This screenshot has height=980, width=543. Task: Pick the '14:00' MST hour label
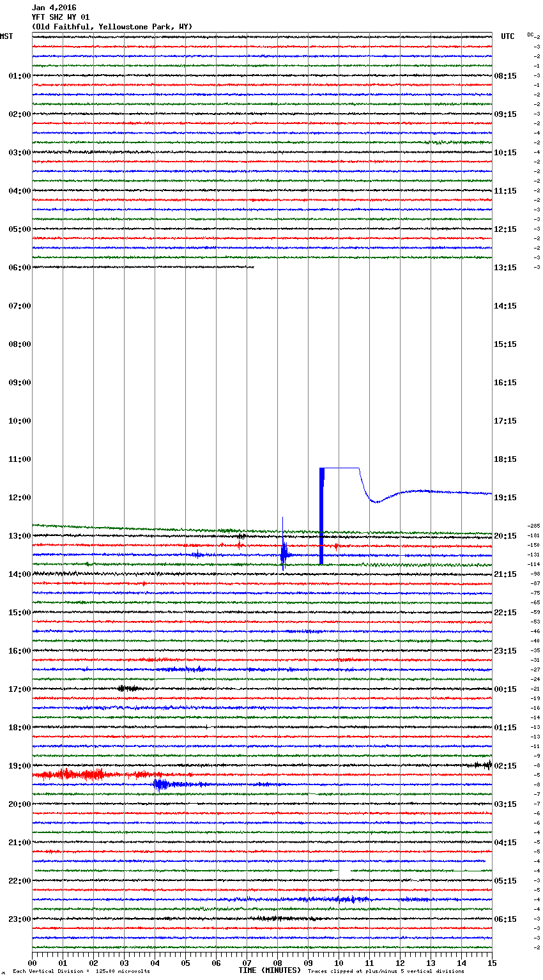(x=20, y=574)
